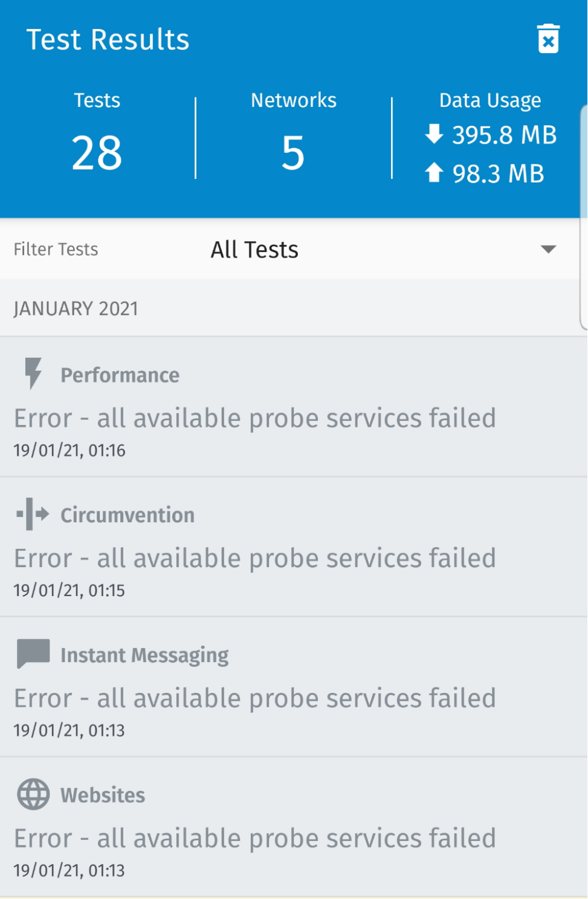Click the JANUARY 2021 section header
The width and height of the screenshot is (588, 899).
76,309
